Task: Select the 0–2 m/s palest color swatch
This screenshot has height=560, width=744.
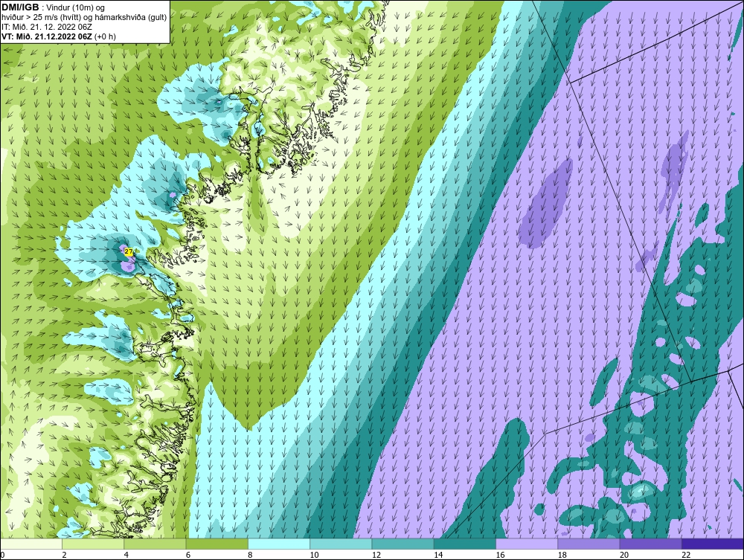Action: click(x=31, y=544)
